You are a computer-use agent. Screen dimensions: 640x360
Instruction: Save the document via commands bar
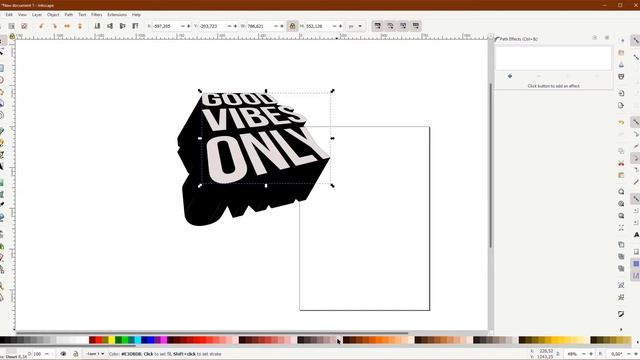[x=621, y=64]
